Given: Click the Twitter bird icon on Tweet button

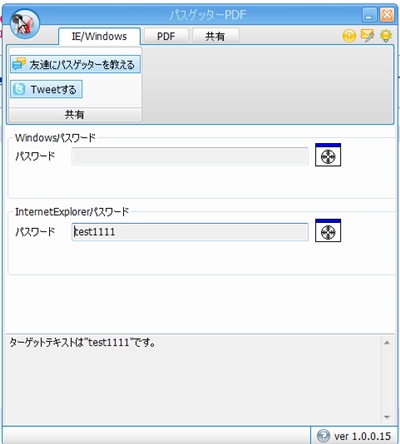Looking at the screenshot, I should tap(19, 89).
